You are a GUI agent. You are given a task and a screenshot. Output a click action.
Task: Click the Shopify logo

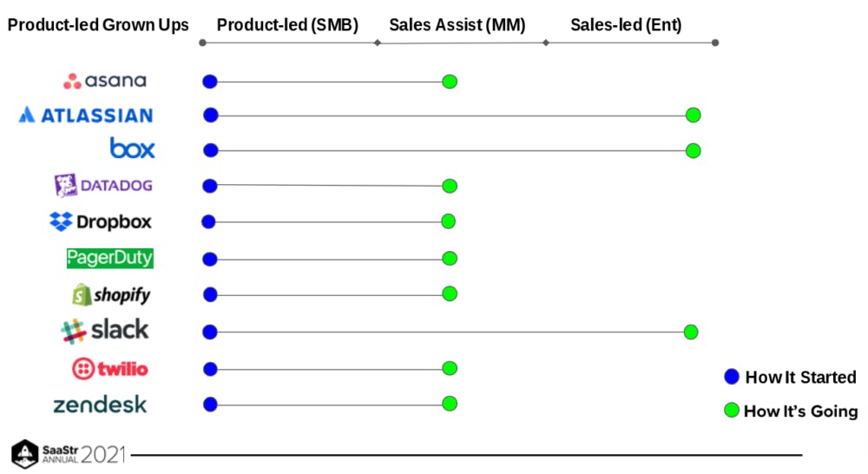pos(111,294)
